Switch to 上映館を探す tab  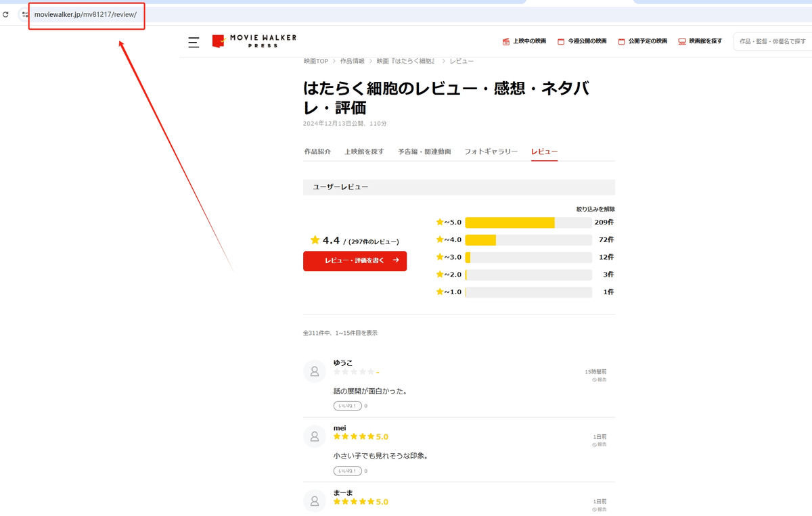tap(364, 151)
